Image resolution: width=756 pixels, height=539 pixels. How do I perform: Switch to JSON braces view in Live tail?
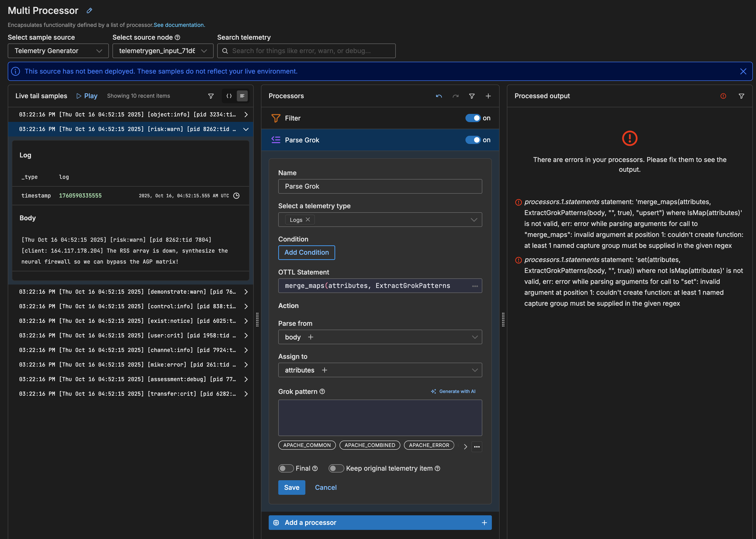pyautogui.click(x=229, y=96)
